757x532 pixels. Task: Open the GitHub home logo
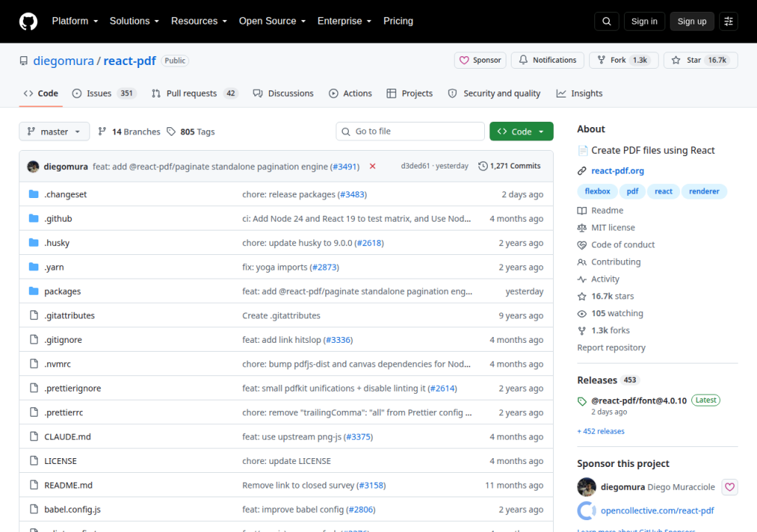click(x=28, y=21)
